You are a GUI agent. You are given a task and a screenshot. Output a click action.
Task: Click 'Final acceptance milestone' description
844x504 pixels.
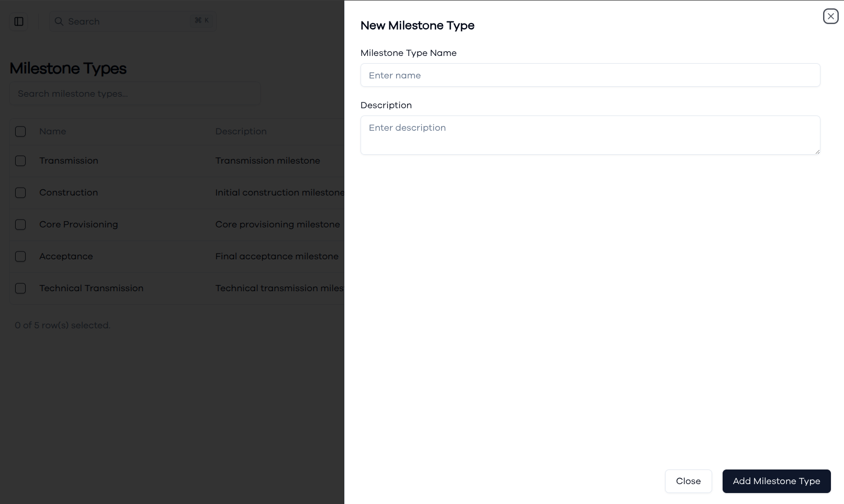(x=277, y=256)
